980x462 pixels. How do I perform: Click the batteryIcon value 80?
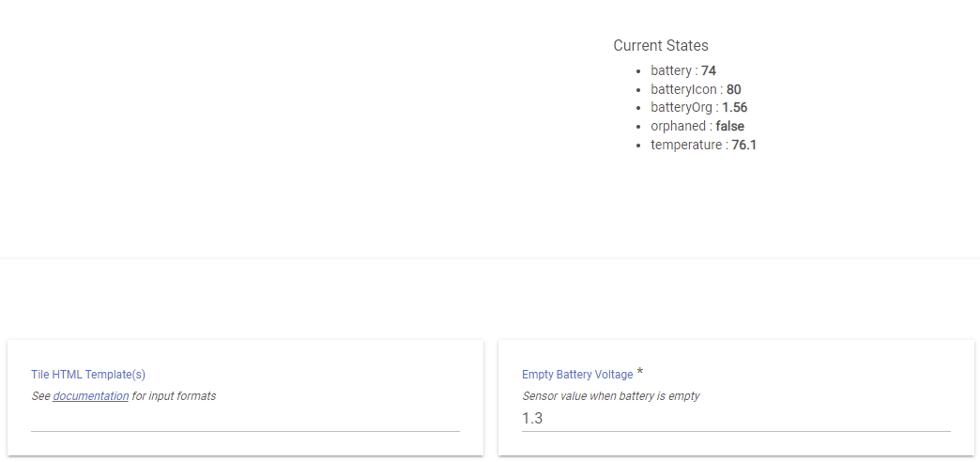click(733, 89)
